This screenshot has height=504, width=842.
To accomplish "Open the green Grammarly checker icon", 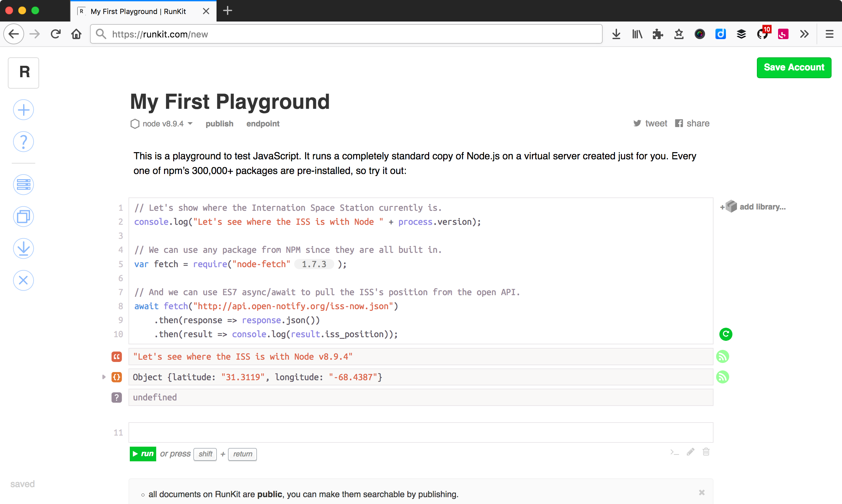I will [x=726, y=334].
